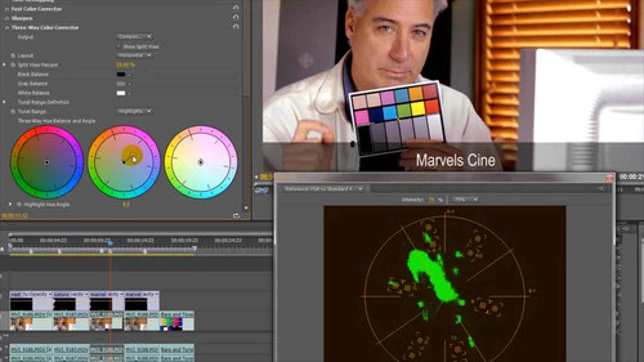Image resolution: width=644 pixels, height=362 pixels.
Task: Open the Tonal Range Highlights dropdown
Action: 134,111
